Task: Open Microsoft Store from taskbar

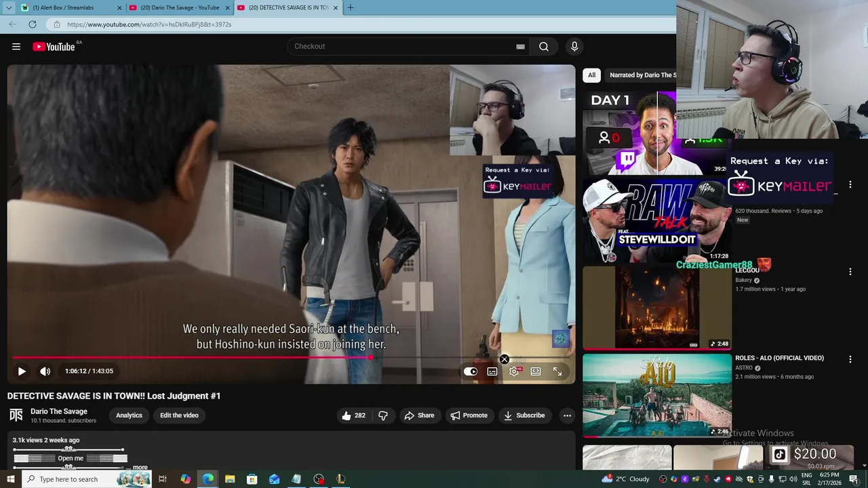Action: pyautogui.click(x=252, y=479)
